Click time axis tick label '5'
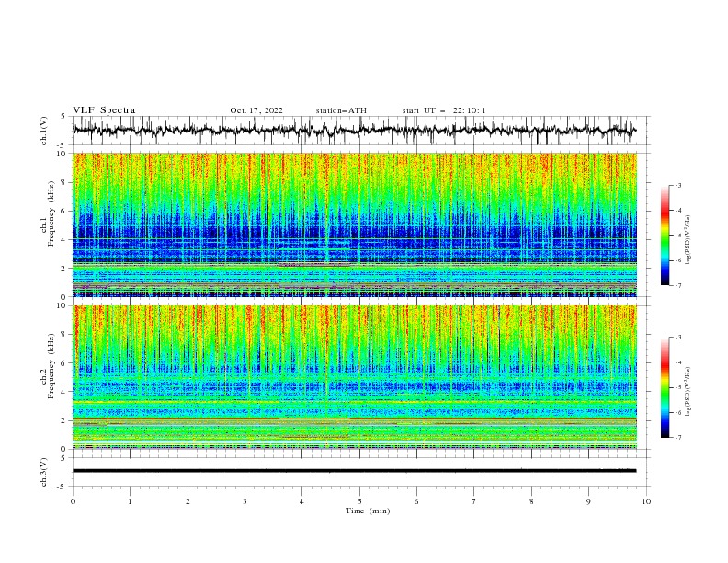 (x=359, y=501)
